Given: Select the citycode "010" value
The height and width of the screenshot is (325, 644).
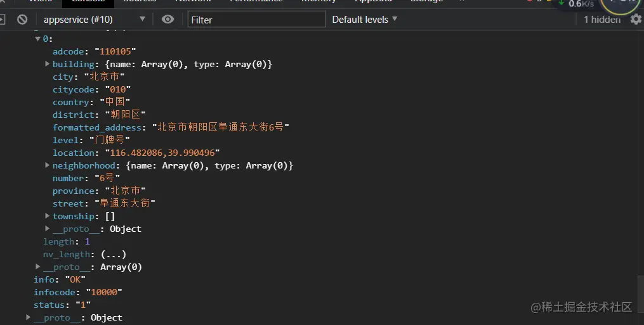Looking at the screenshot, I should click(118, 89).
